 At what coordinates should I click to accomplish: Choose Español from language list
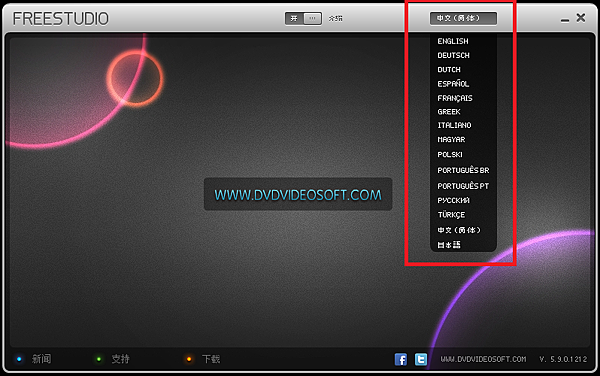(x=453, y=83)
